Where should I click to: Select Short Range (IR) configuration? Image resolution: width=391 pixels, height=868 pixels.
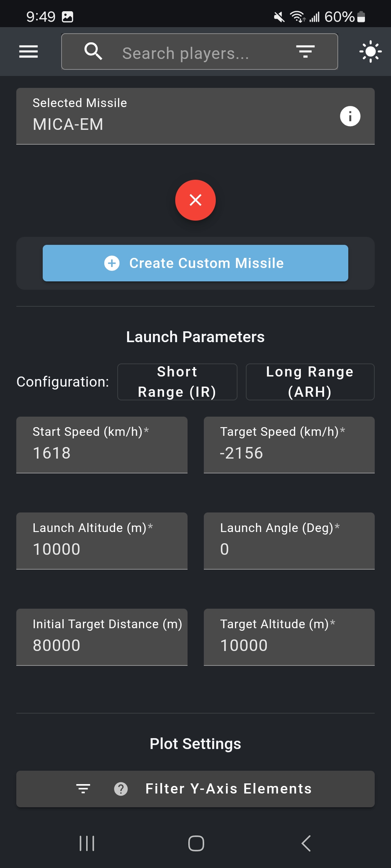point(177,382)
